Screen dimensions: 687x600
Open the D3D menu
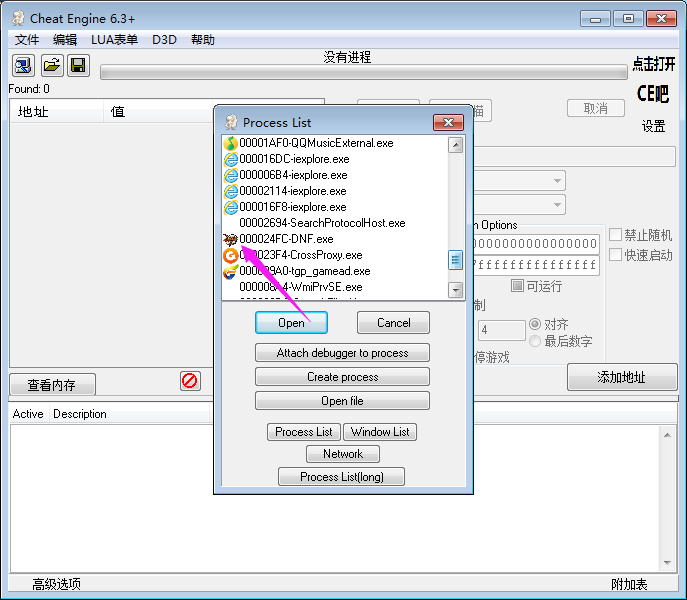tap(164, 40)
